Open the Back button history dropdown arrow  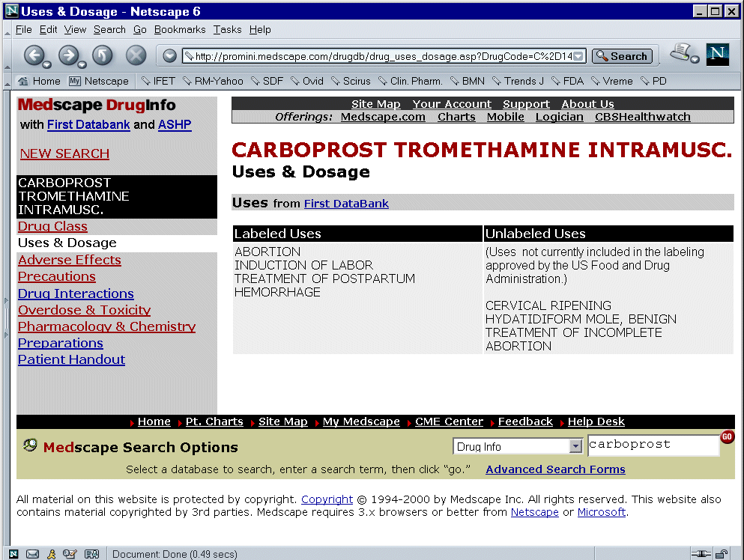(x=46, y=64)
